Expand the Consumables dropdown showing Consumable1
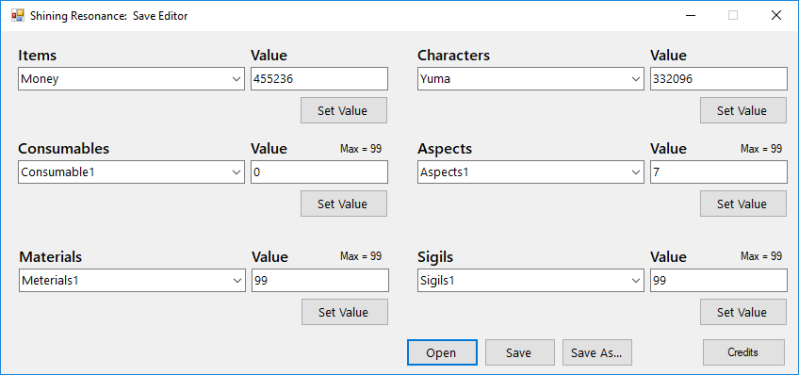Image resolution: width=799 pixels, height=375 pixels. pyautogui.click(x=131, y=172)
